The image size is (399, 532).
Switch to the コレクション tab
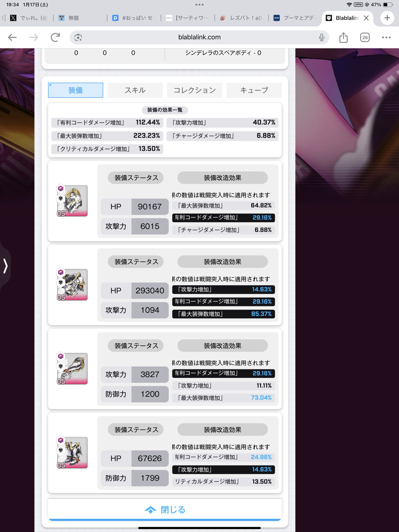[x=194, y=90]
